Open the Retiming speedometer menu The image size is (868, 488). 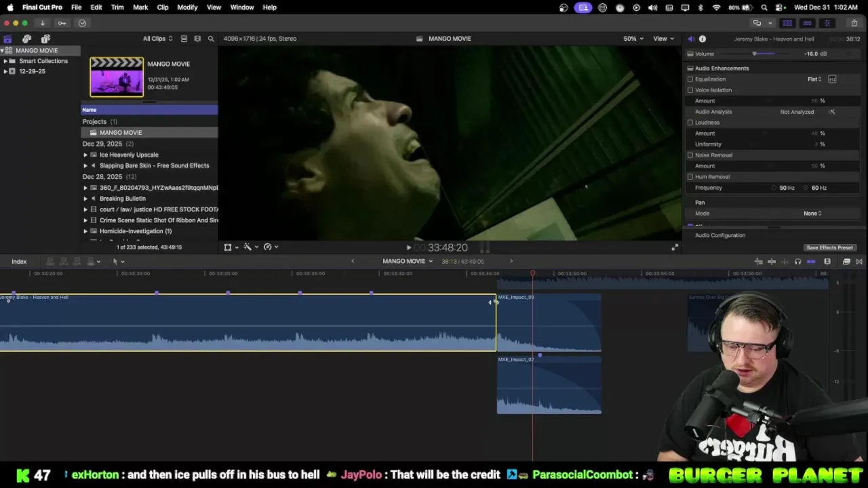point(271,247)
